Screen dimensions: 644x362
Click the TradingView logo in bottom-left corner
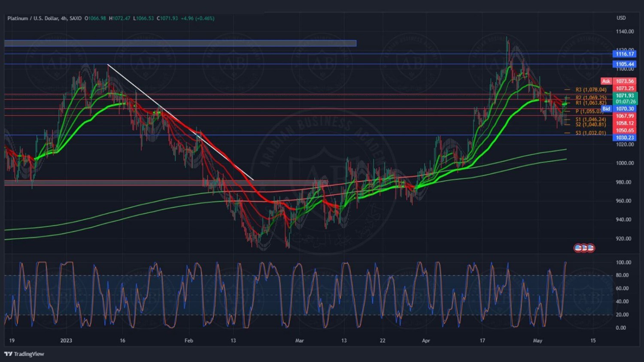tap(24, 354)
